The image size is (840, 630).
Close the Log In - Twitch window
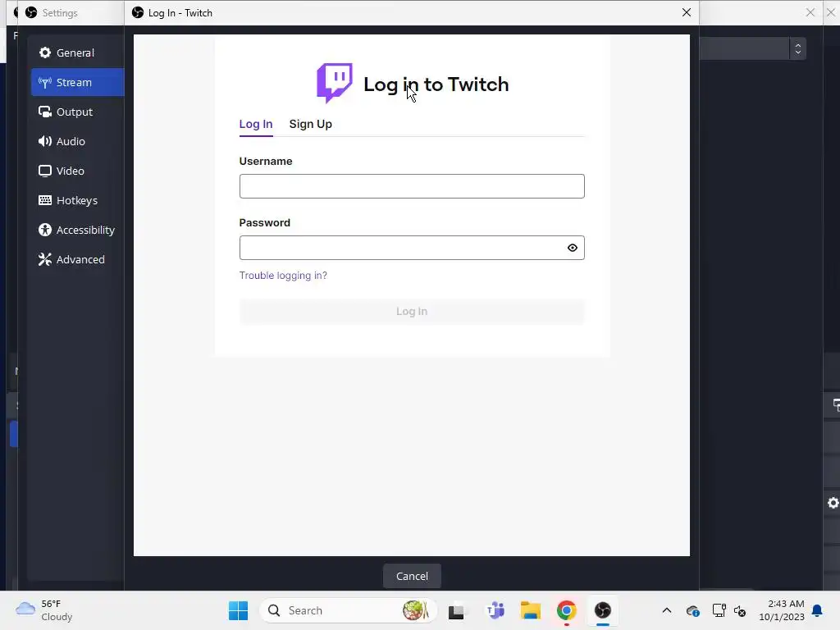[687, 12]
